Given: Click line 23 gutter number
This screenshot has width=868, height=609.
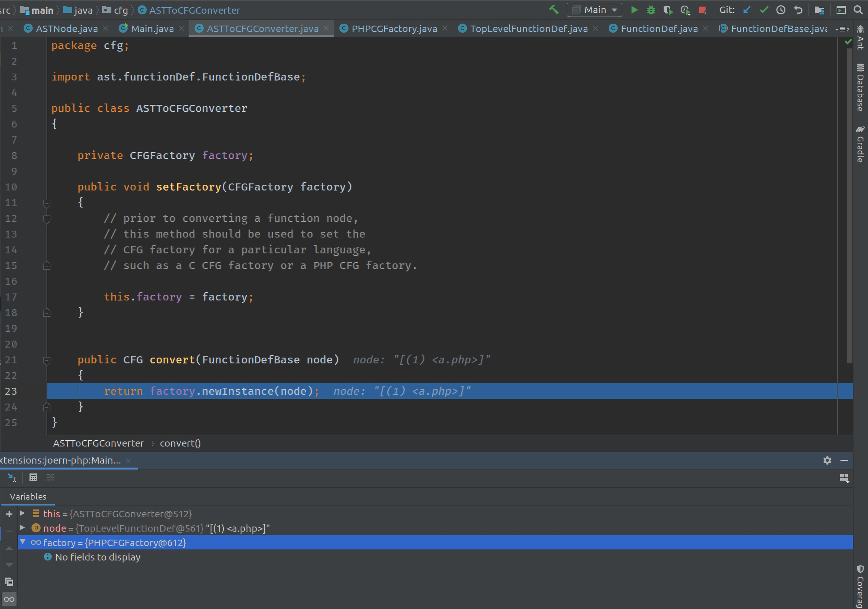Looking at the screenshot, I should point(11,391).
